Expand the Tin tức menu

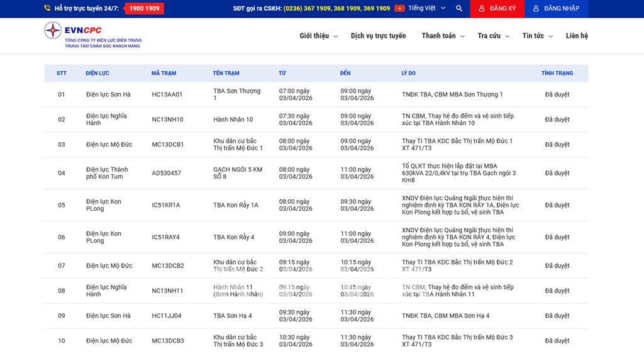tap(537, 36)
